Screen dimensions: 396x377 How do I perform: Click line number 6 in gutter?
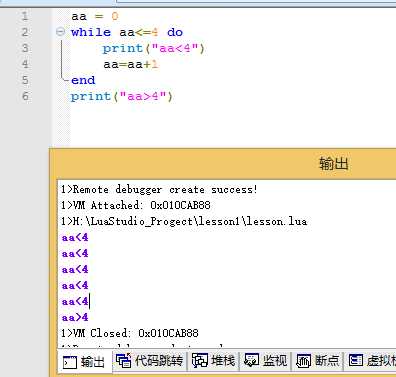25,96
